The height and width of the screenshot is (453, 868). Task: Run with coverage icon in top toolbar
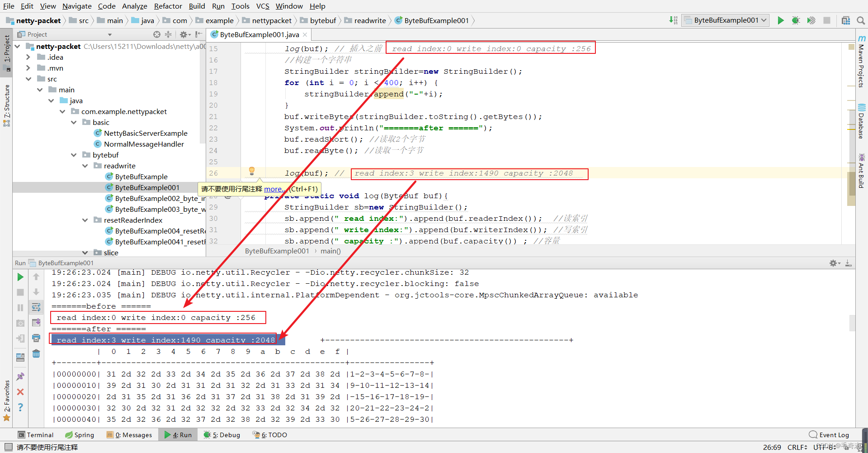(811, 20)
